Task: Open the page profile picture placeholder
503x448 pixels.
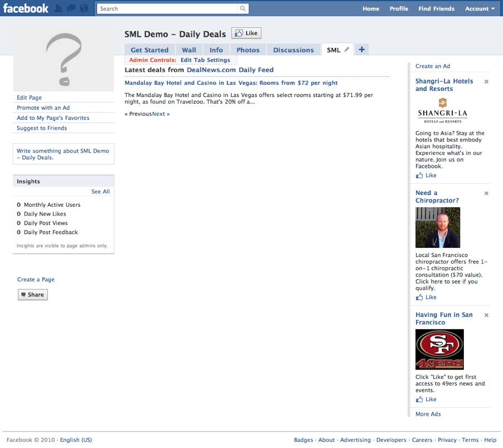Action: (x=64, y=59)
